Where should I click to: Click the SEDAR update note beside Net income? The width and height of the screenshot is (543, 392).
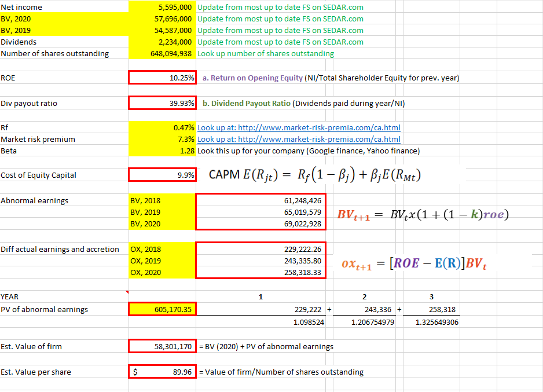(280, 7)
